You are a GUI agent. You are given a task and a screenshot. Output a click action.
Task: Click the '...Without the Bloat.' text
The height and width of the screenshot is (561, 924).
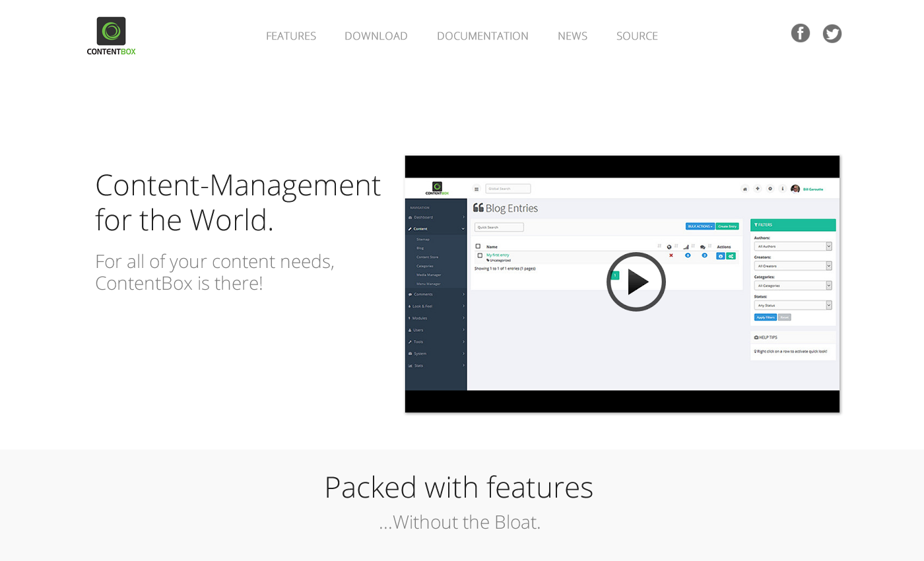tap(460, 522)
